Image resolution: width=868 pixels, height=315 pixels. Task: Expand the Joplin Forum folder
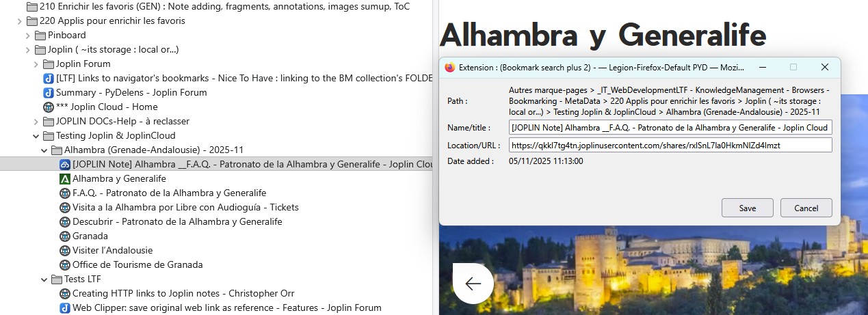pos(36,64)
